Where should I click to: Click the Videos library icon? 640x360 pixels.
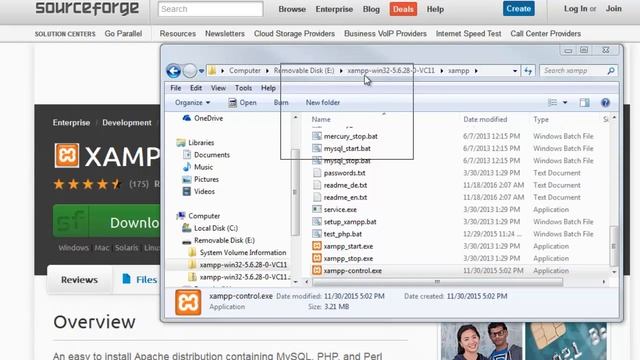point(187,191)
